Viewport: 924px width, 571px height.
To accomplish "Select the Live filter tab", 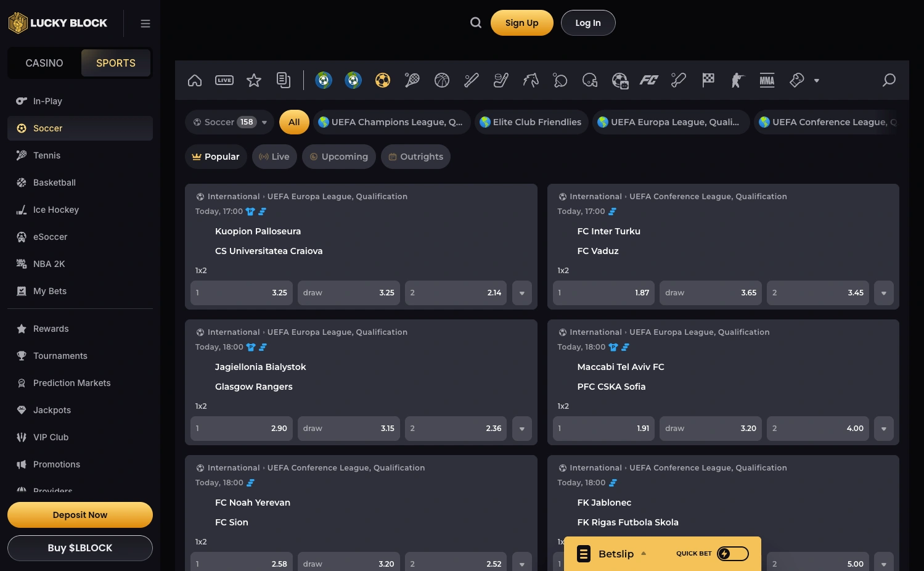I will (274, 157).
